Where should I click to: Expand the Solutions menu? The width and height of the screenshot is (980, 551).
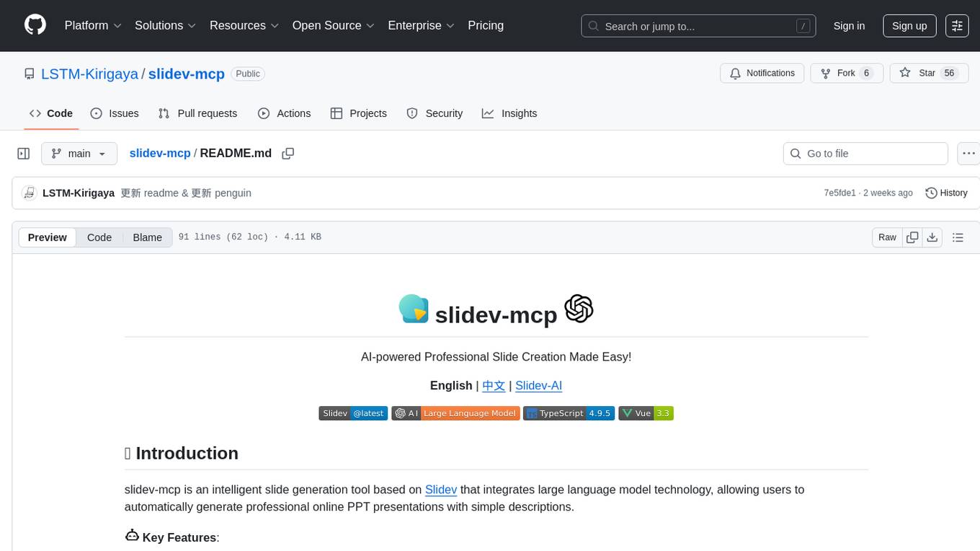tap(166, 25)
